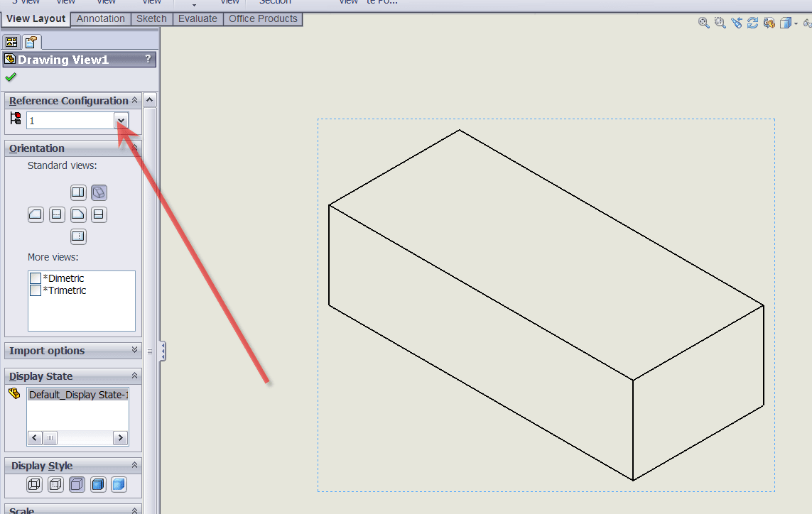Click the isometric box drawing view
The width and height of the screenshot is (812, 514).
[x=546, y=305]
